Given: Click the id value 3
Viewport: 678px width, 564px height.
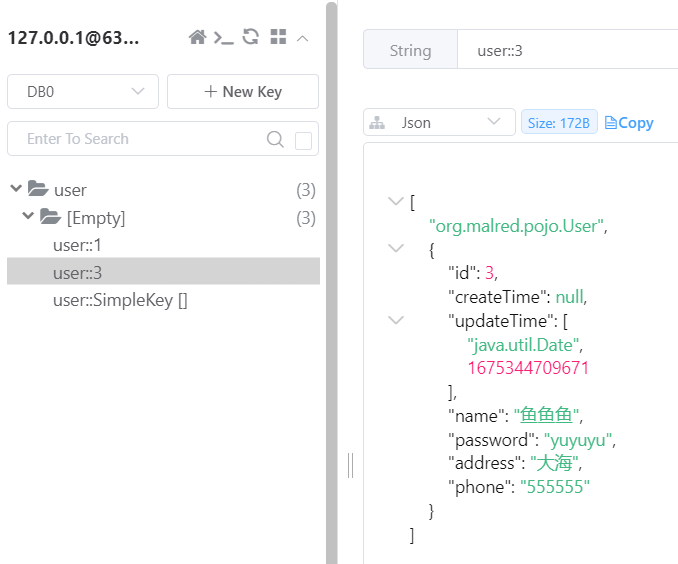Looking at the screenshot, I should pyautogui.click(x=489, y=273).
